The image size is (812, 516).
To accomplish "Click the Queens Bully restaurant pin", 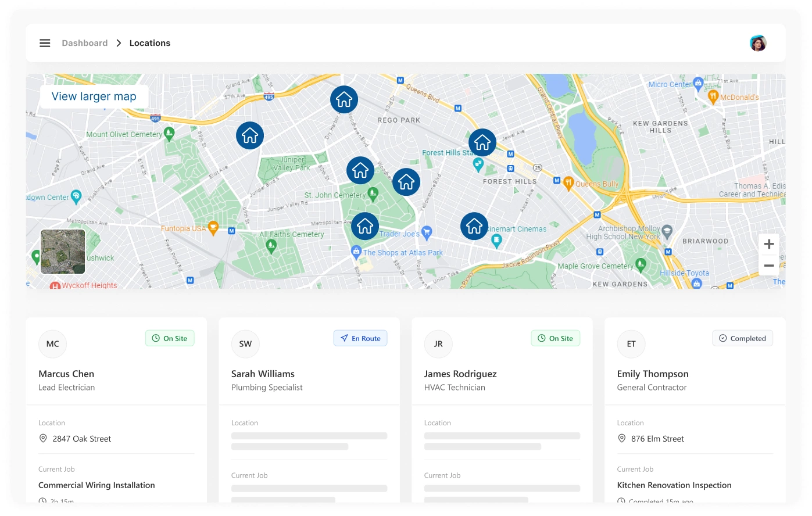I will pyautogui.click(x=568, y=183).
